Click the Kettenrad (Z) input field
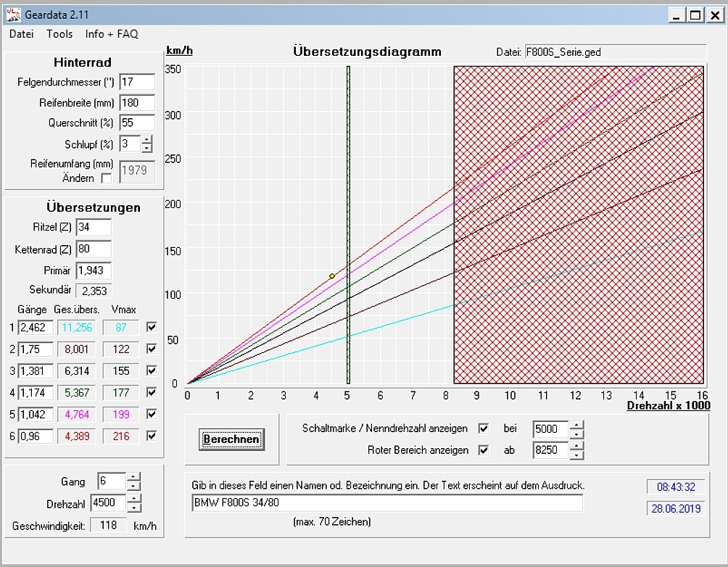This screenshot has height=567, width=728. coord(94,249)
